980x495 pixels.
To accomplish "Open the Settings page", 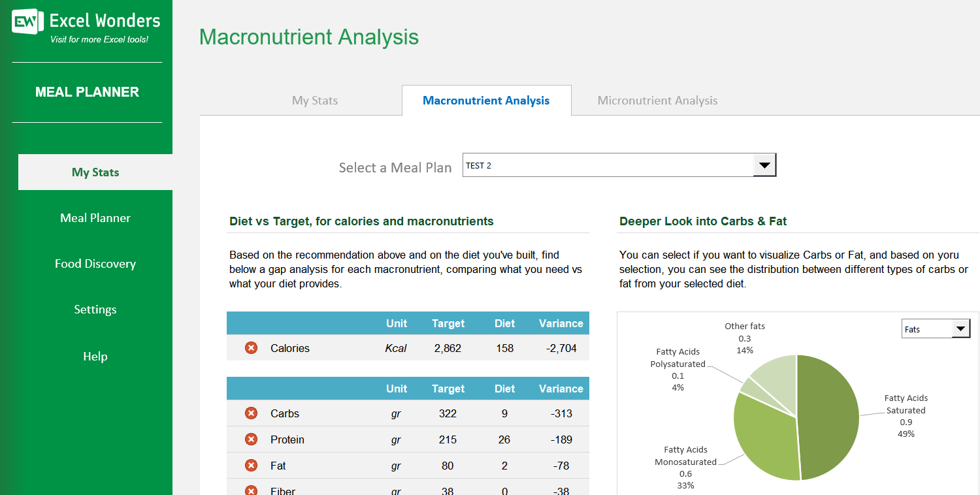I will point(95,309).
